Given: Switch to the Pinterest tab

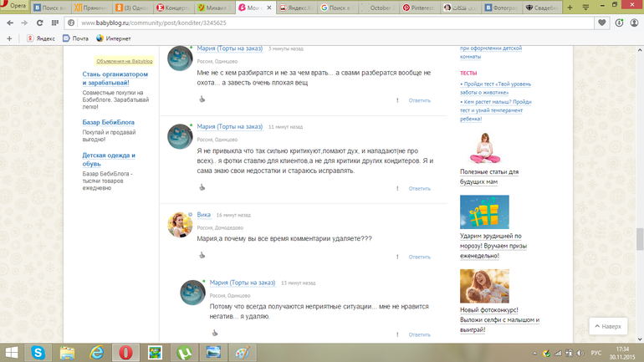Looking at the screenshot, I should 422,8.
